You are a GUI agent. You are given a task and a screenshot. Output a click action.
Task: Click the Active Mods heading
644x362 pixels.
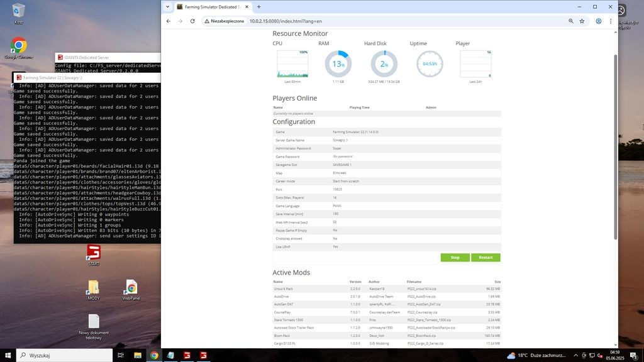291,273
